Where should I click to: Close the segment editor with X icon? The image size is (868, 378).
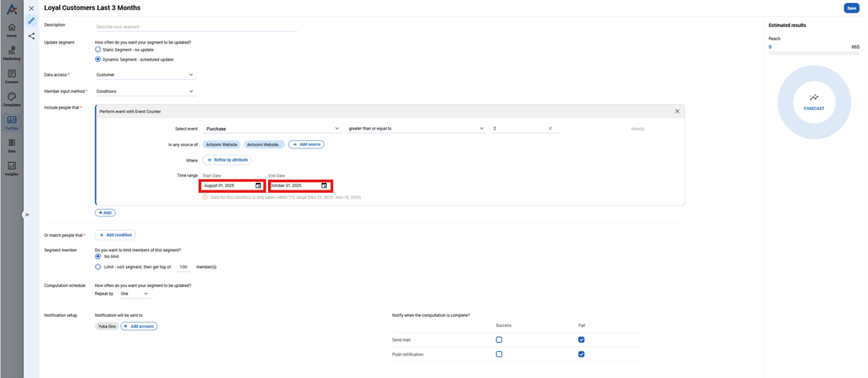tap(31, 8)
